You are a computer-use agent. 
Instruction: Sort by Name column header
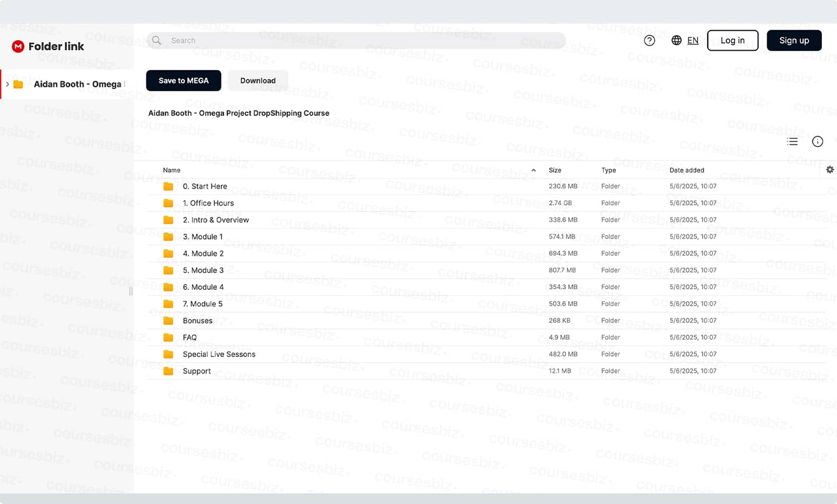pos(172,170)
